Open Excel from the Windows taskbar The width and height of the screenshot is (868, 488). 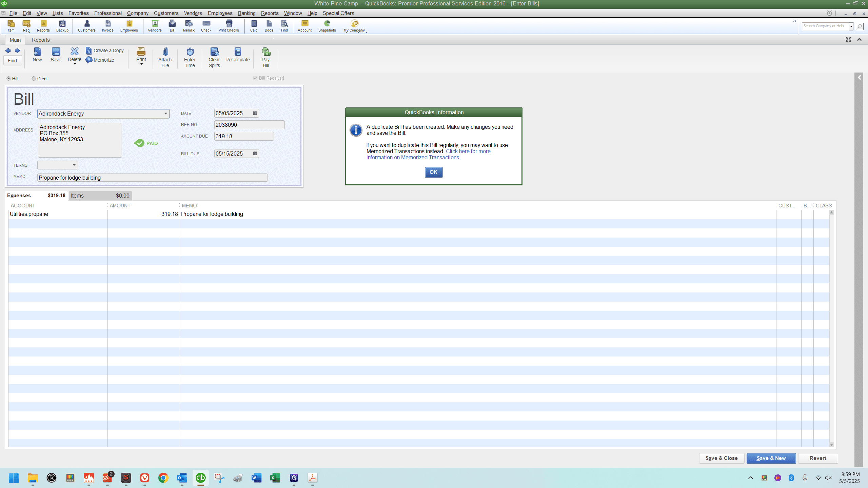coord(275,478)
